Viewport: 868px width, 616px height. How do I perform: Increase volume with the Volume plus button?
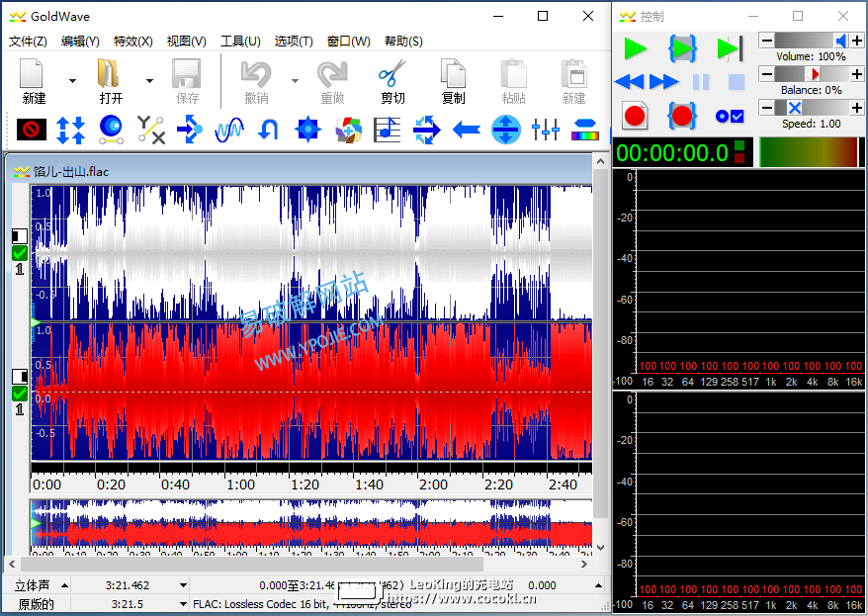857,41
